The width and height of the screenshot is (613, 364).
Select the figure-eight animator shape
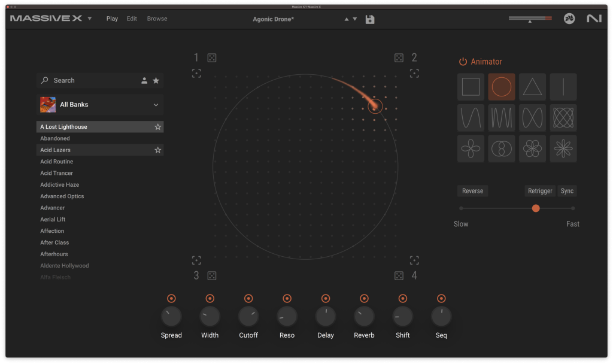pyautogui.click(x=532, y=117)
